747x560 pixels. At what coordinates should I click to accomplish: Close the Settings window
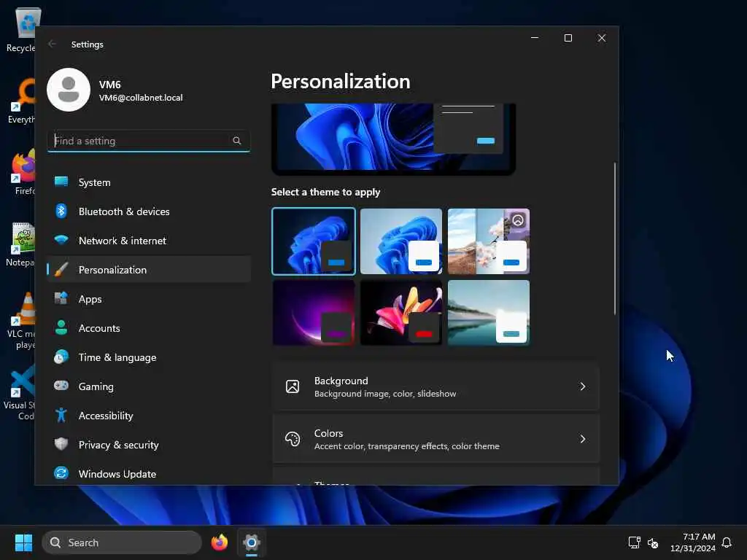pos(602,38)
